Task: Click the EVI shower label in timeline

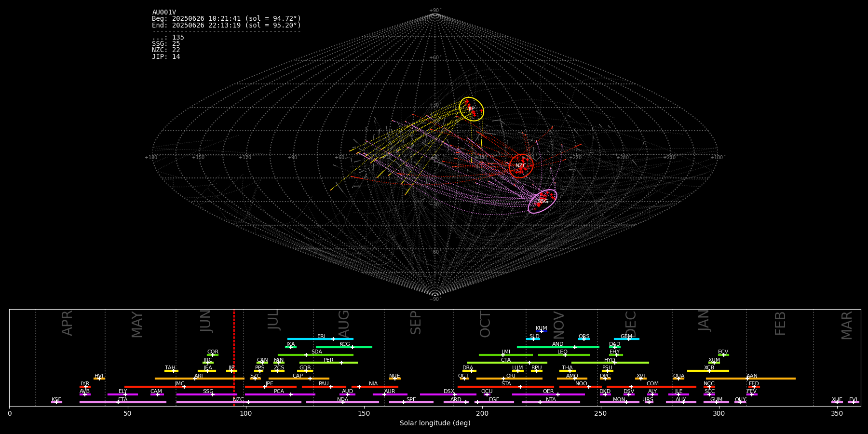Action: (853, 400)
